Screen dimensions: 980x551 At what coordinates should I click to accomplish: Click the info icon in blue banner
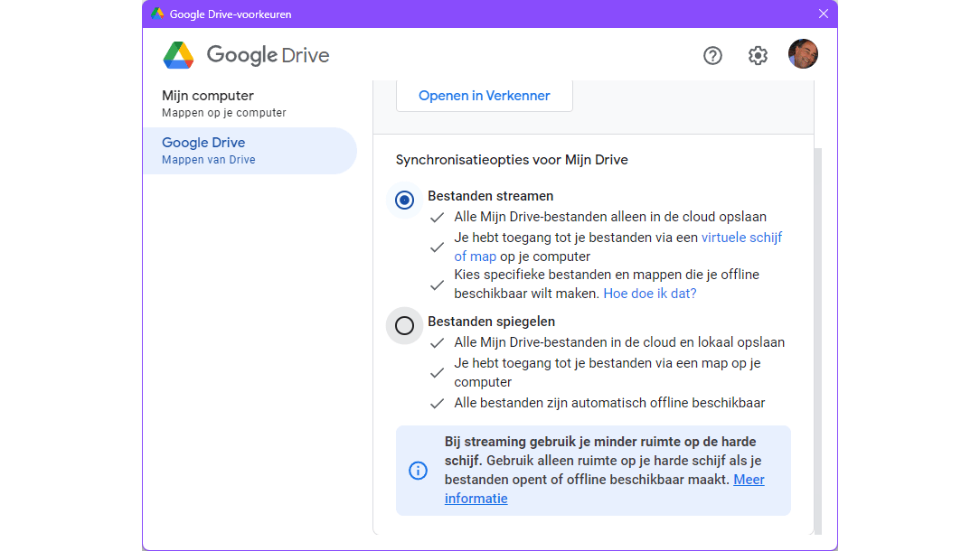point(418,471)
